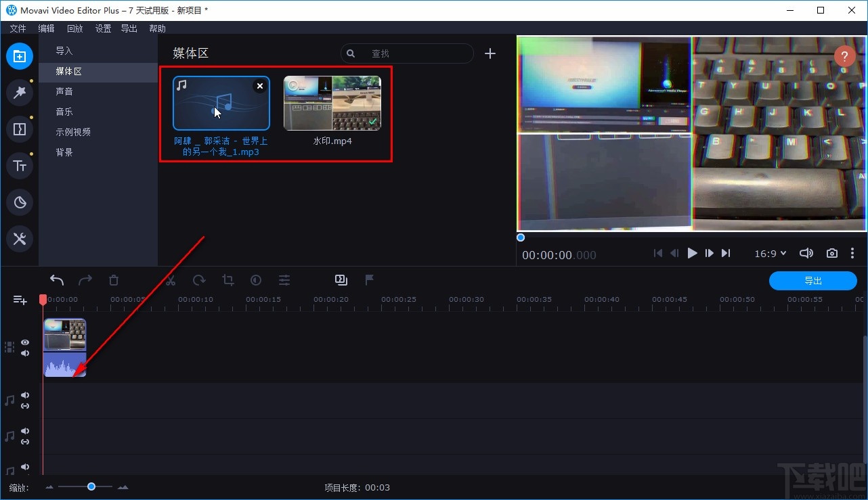Viewport: 868px width, 500px height.
Task: Click the red timeline playhead marker
Action: (43, 299)
